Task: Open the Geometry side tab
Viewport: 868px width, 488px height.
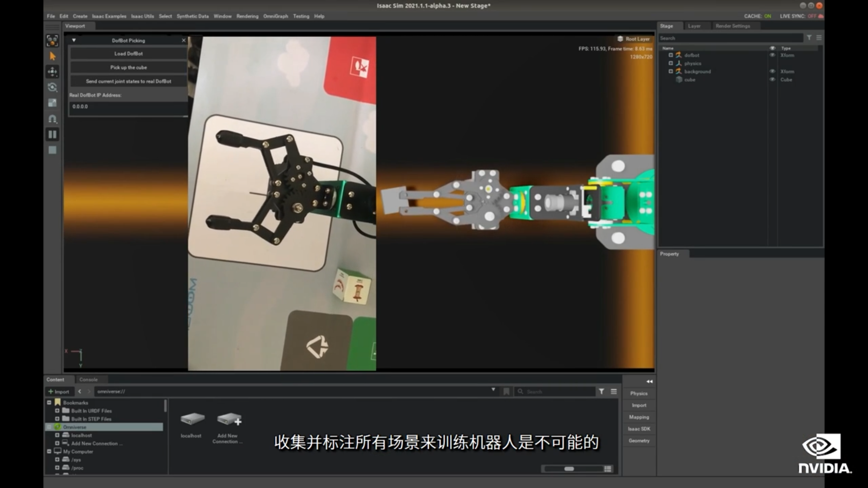Action: 639,441
